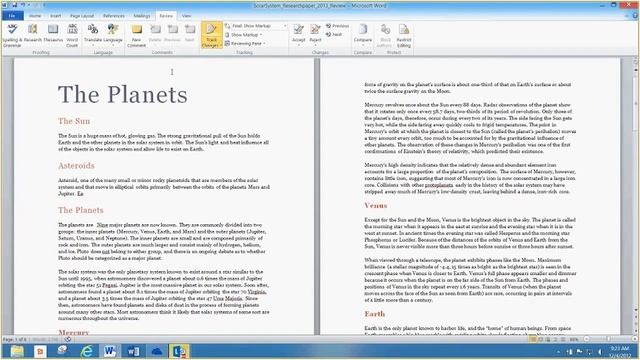
Task: Go to Previous comment in Comments group
Action: [172, 33]
